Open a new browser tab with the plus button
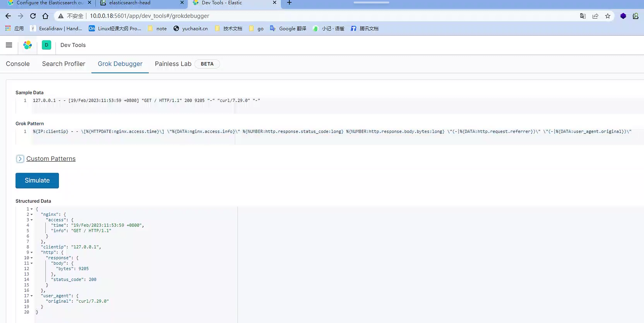Screen dimensions: 644x323 (289, 3)
